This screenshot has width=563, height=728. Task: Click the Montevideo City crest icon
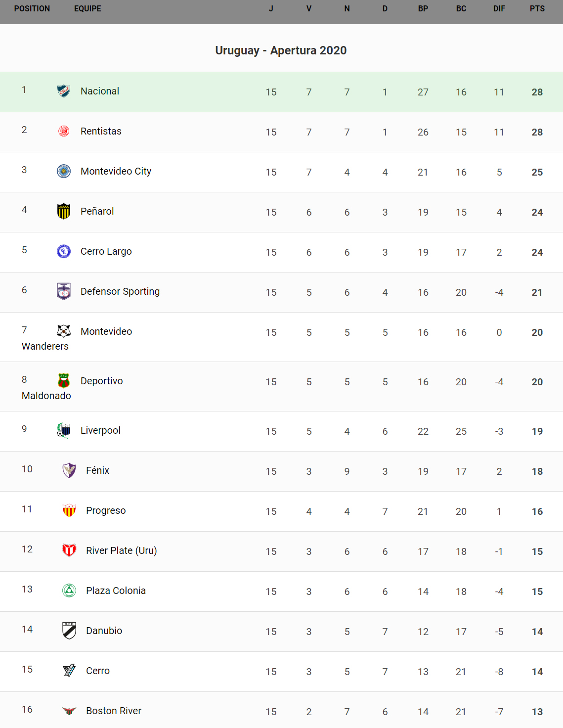pos(64,171)
